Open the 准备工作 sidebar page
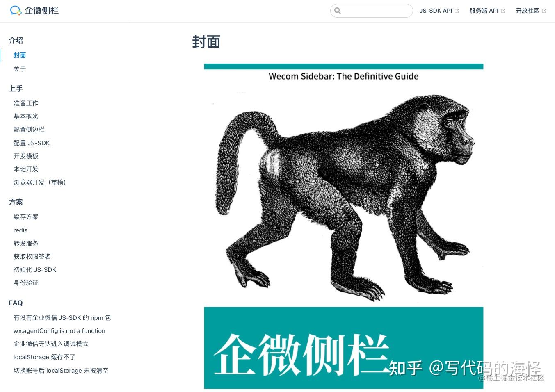This screenshot has height=392, width=555. pos(26,103)
